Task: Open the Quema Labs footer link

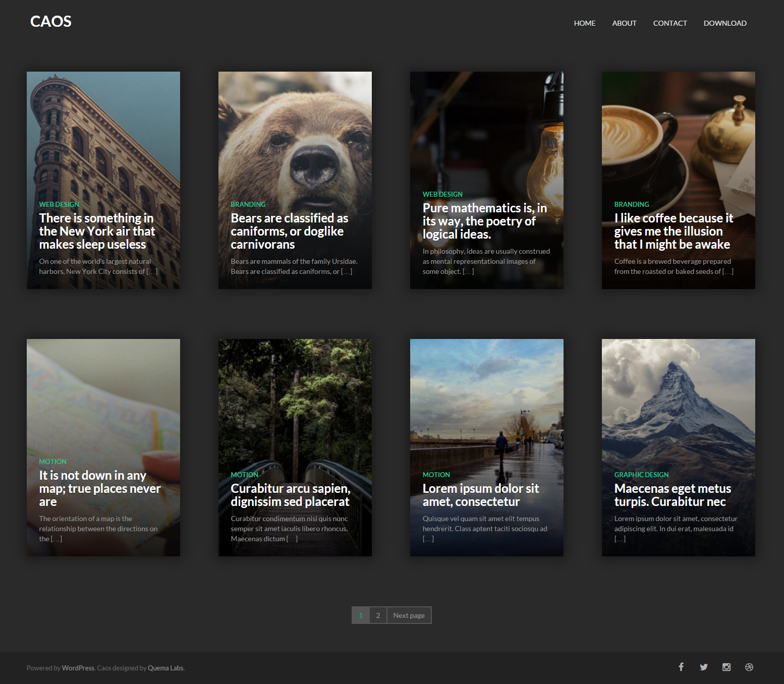Action: coord(165,668)
